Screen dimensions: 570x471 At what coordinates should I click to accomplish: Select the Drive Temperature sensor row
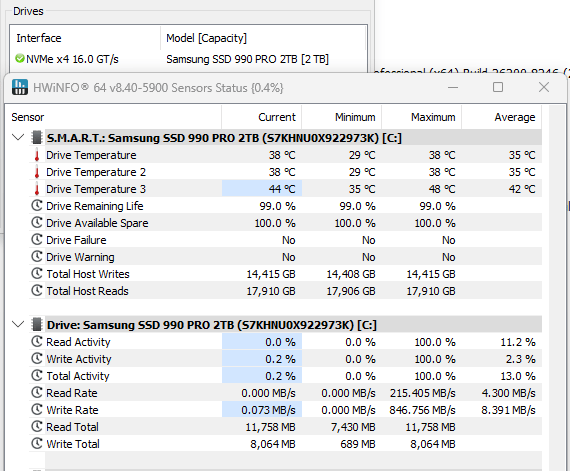[x=285, y=155]
